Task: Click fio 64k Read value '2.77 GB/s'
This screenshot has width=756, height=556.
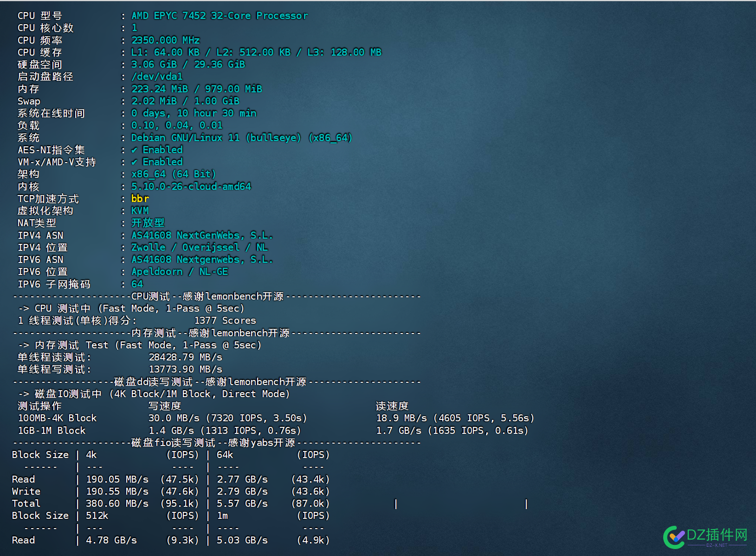Action: (242, 479)
